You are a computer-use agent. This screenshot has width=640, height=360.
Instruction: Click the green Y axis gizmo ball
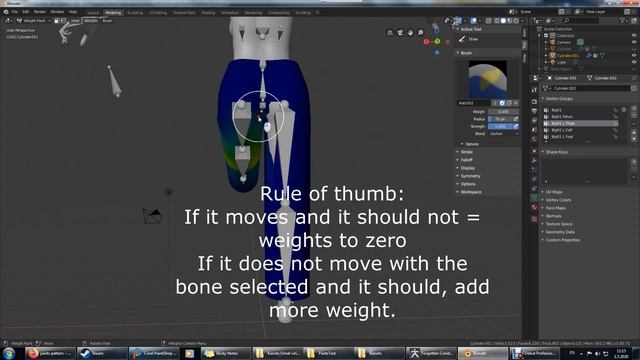[438, 41]
